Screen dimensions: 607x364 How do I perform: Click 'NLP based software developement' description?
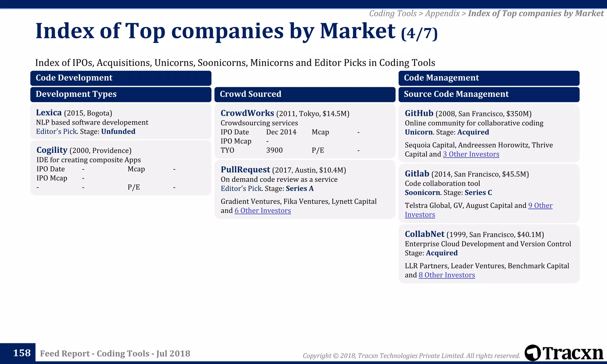92,122
